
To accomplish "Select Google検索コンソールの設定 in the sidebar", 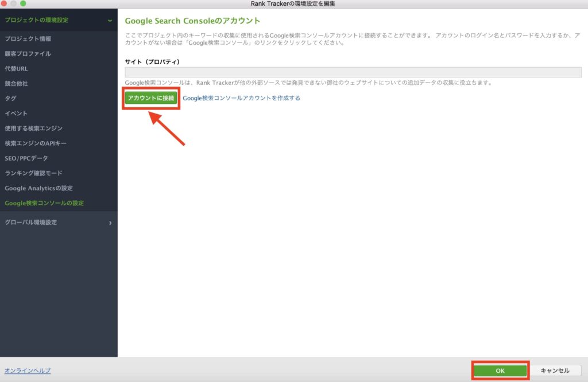I will tap(44, 203).
